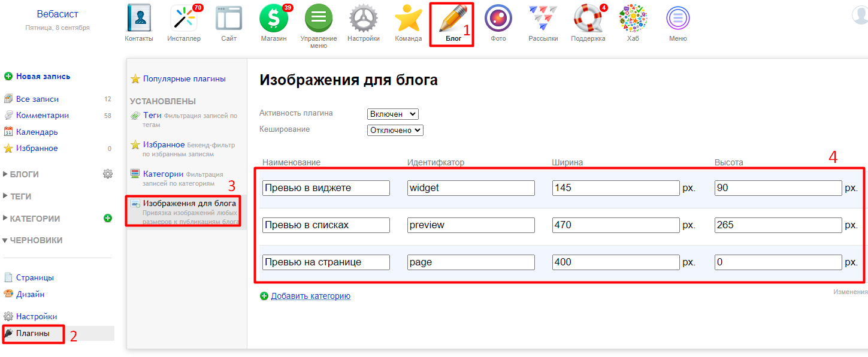Viewport: 868px width, 357px height.
Task: Open the Контакты app icon
Action: [138, 19]
